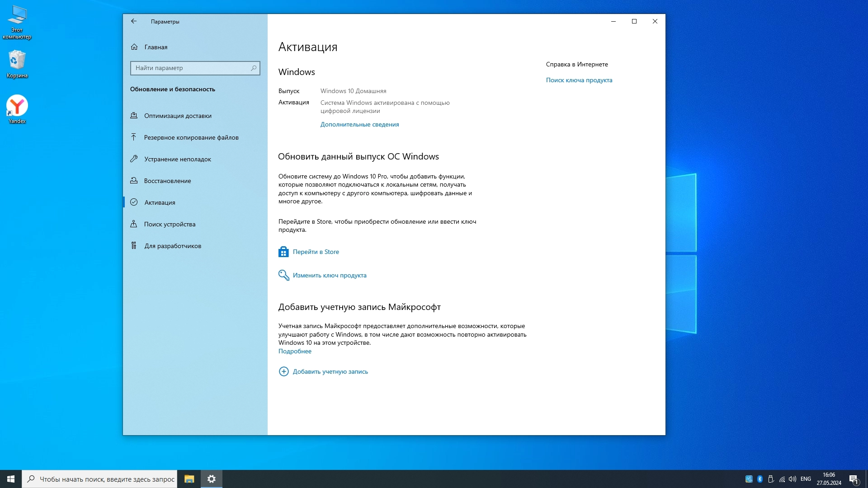Click the plus circle add account icon

(283, 371)
